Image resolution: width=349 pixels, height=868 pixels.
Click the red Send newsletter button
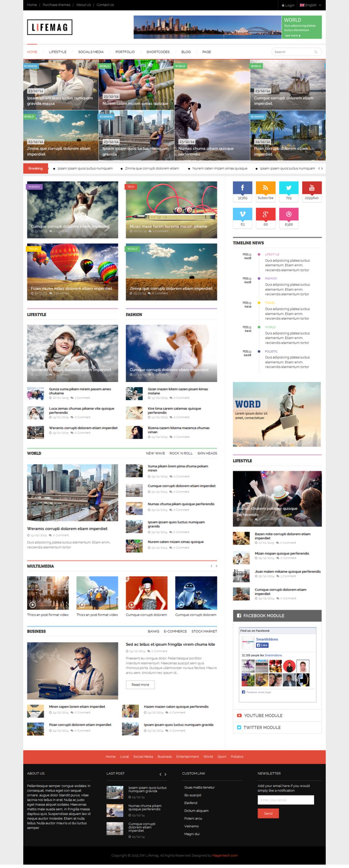click(x=268, y=813)
